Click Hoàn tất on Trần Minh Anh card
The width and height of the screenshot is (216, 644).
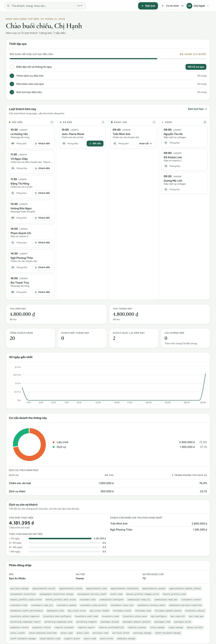click(x=145, y=144)
